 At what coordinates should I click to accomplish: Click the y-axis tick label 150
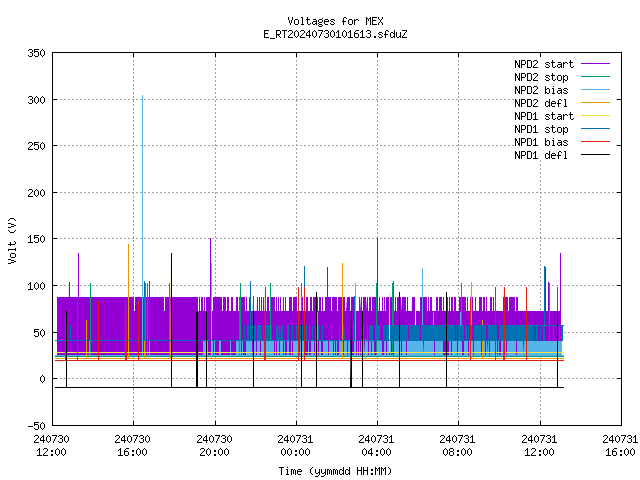[x=36, y=239]
